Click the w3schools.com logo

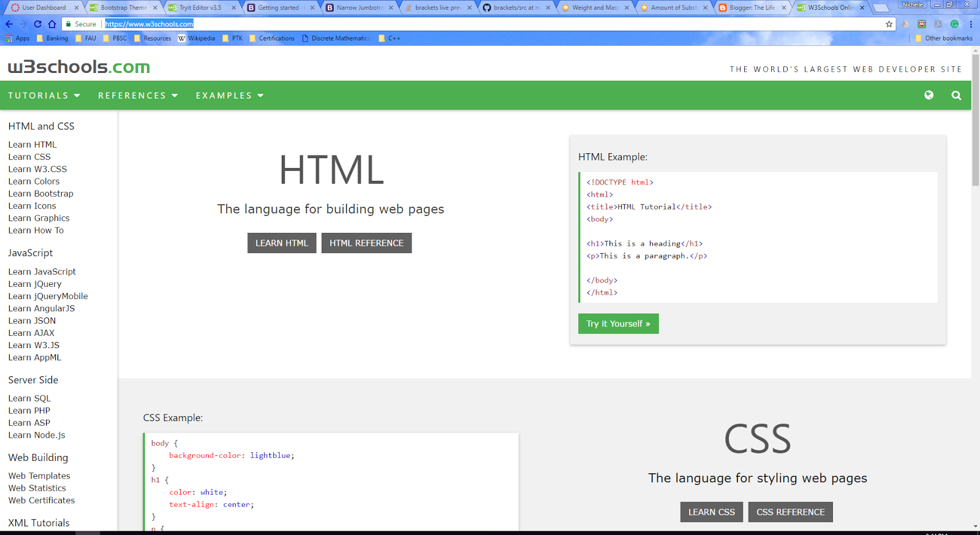79,66
